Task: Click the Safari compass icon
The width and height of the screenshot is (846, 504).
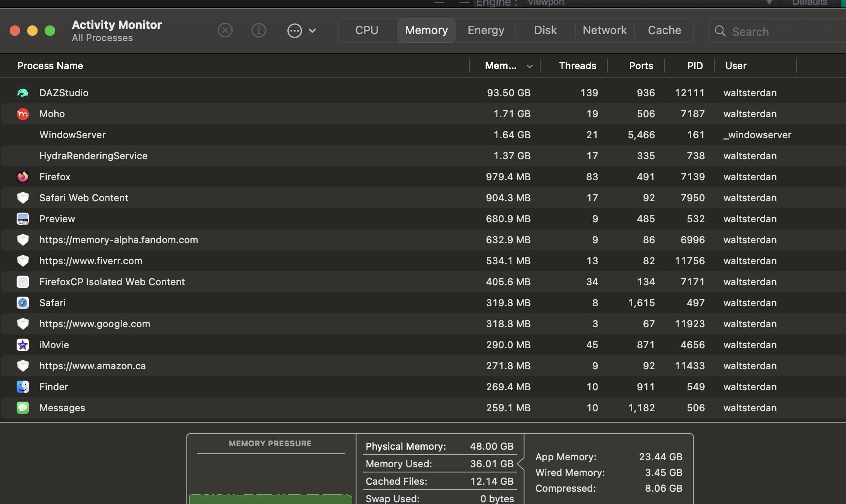Action: point(23,303)
